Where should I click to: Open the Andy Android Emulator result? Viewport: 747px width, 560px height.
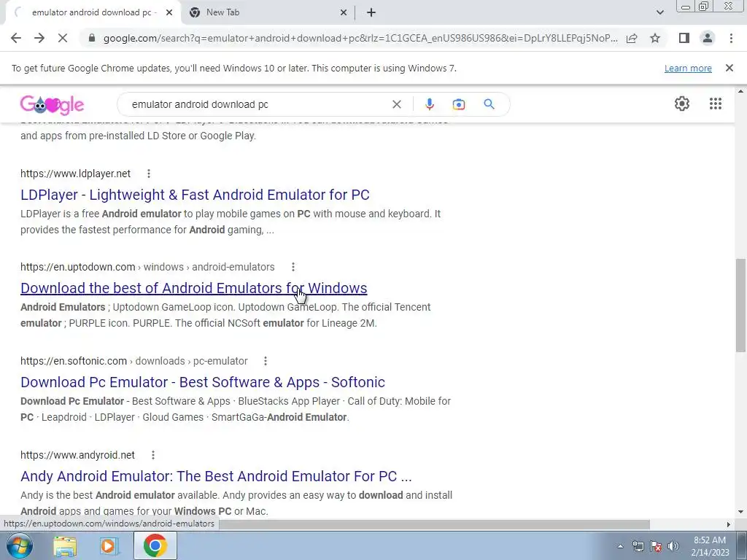point(216,476)
